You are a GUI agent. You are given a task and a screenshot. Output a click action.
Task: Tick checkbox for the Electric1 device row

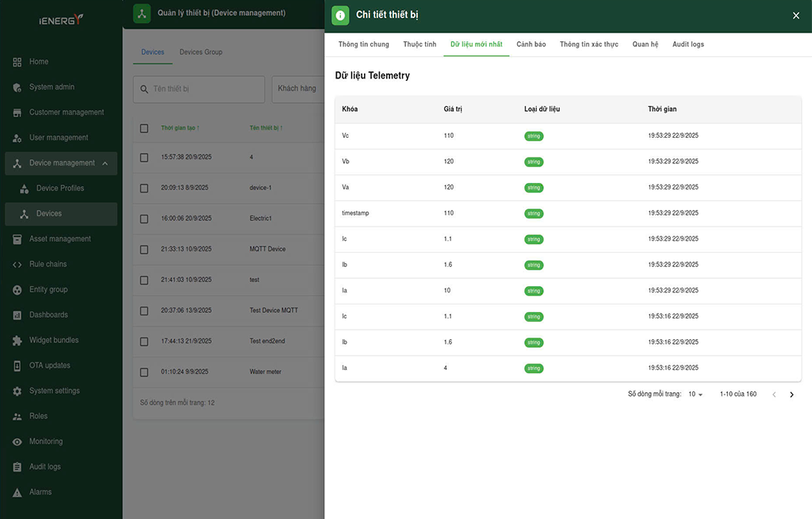[x=144, y=219]
